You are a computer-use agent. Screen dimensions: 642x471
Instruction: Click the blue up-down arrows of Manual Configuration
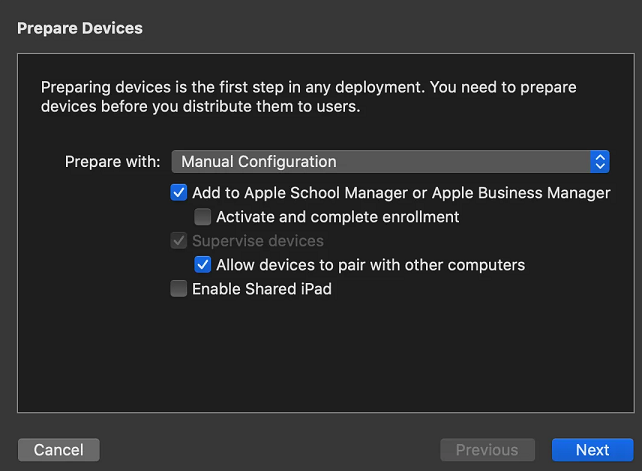tap(600, 162)
